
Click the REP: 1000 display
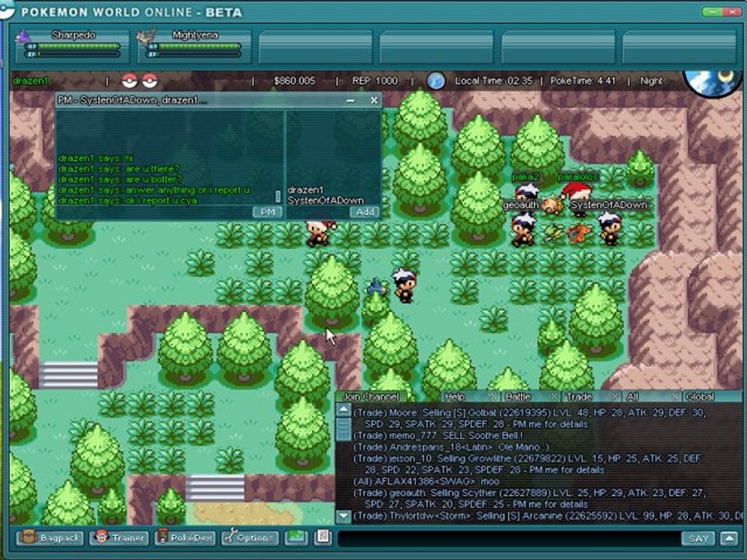374,81
